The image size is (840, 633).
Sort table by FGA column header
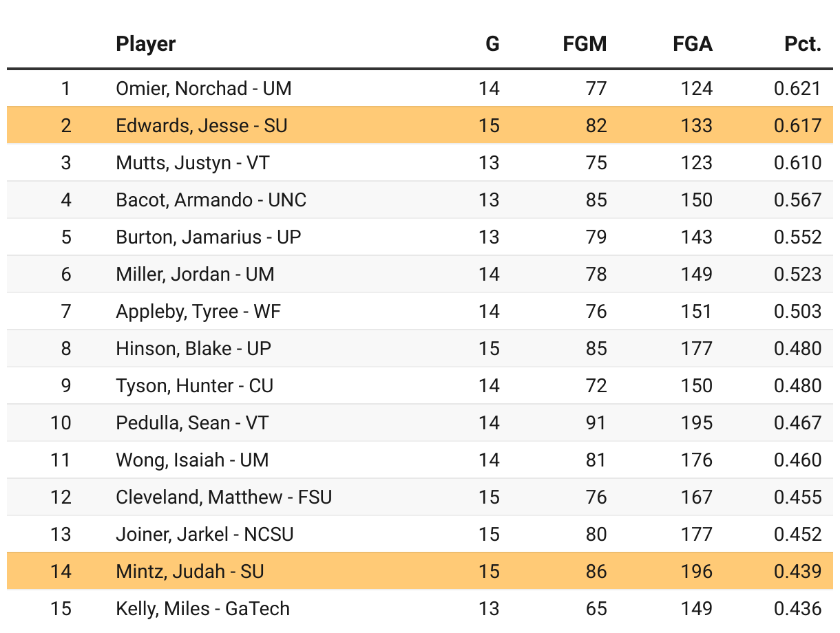(x=692, y=45)
